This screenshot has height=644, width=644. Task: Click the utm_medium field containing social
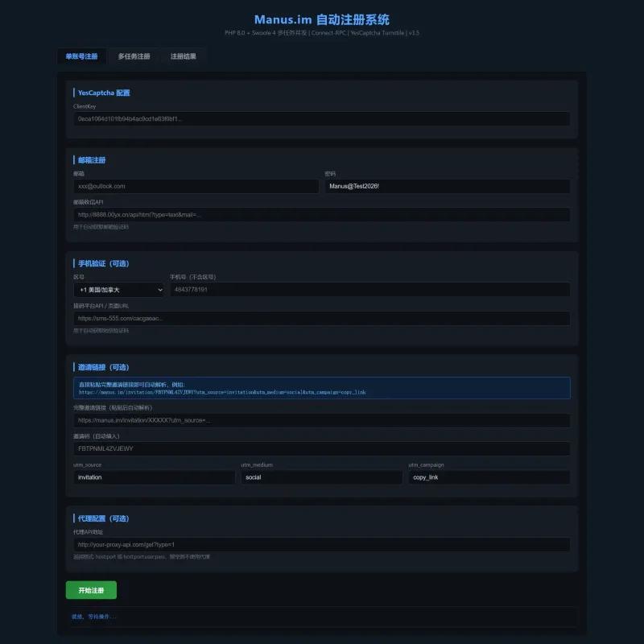(x=321, y=477)
